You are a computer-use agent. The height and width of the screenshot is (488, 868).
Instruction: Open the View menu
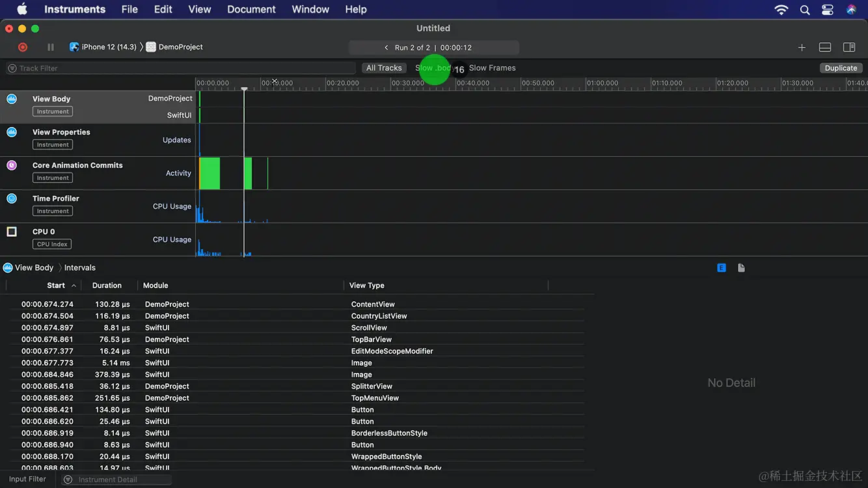200,10
